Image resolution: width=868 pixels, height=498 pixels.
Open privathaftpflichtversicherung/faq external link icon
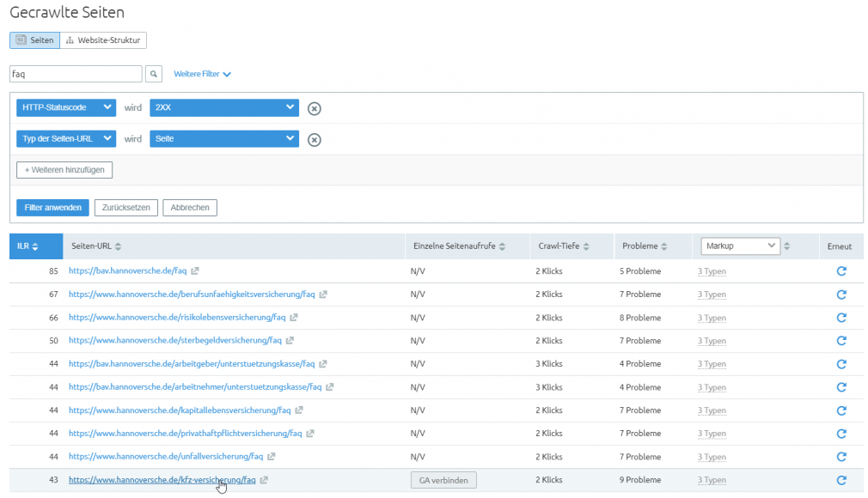click(x=310, y=434)
